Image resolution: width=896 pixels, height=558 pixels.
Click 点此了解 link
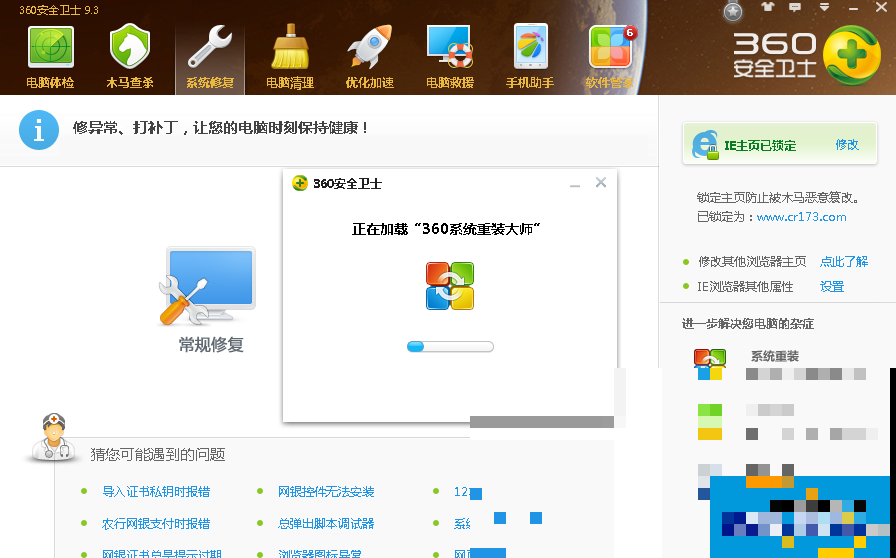[x=843, y=262]
